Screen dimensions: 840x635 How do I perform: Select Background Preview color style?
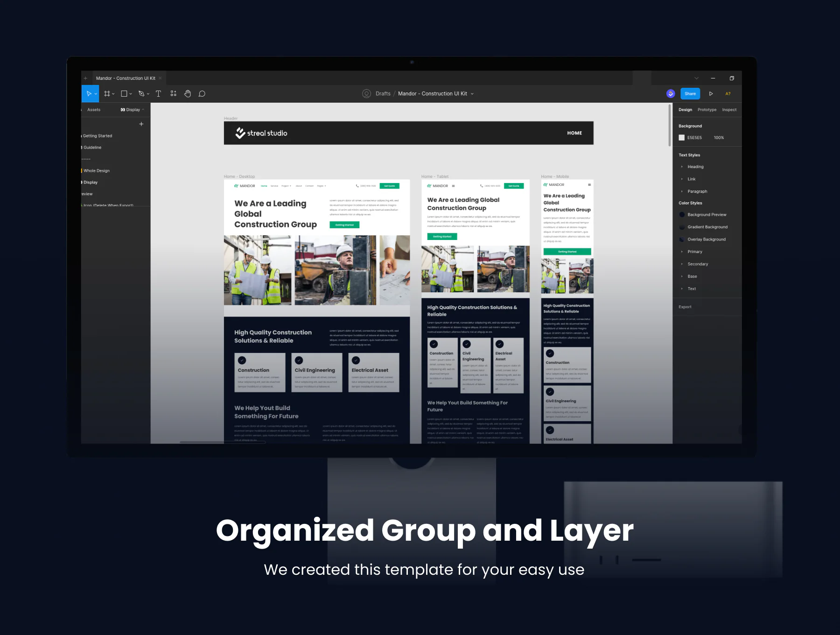[x=704, y=215]
